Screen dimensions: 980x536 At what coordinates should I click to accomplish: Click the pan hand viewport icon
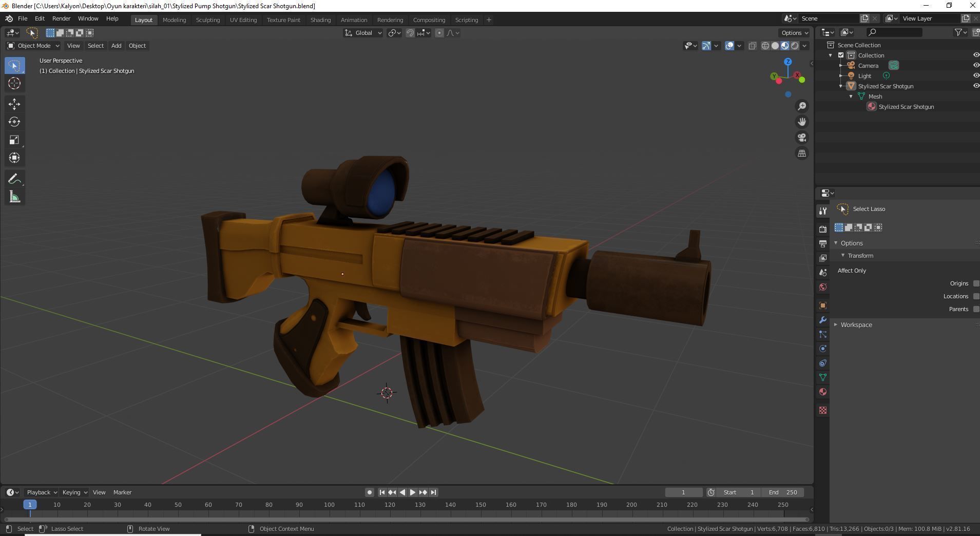pos(802,122)
